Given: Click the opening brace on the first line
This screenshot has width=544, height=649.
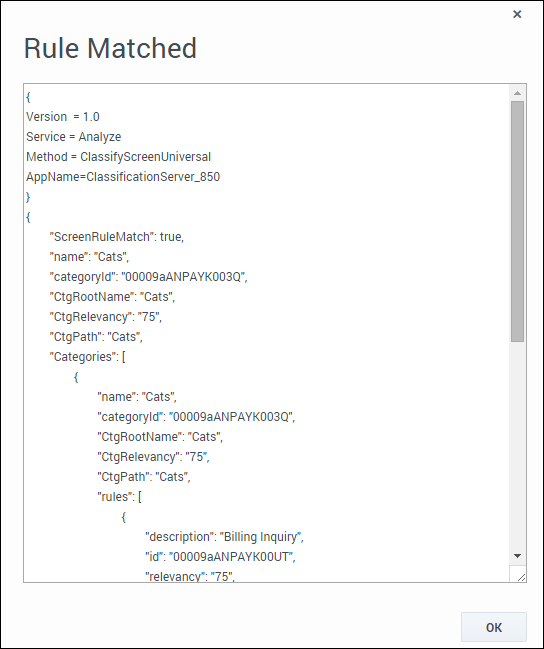Looking at the screenshot, I should tap(28, 97).
